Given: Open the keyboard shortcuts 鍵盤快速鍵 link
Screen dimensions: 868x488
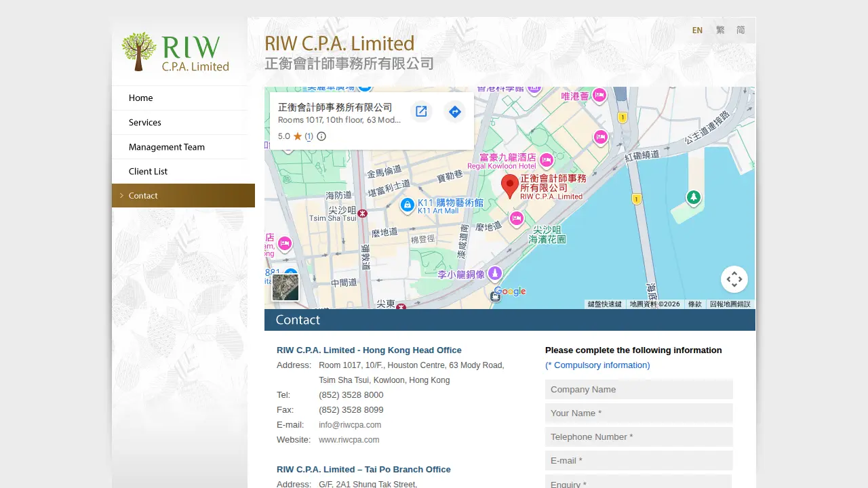Looking at the screenshot, I should pos(605,304).
